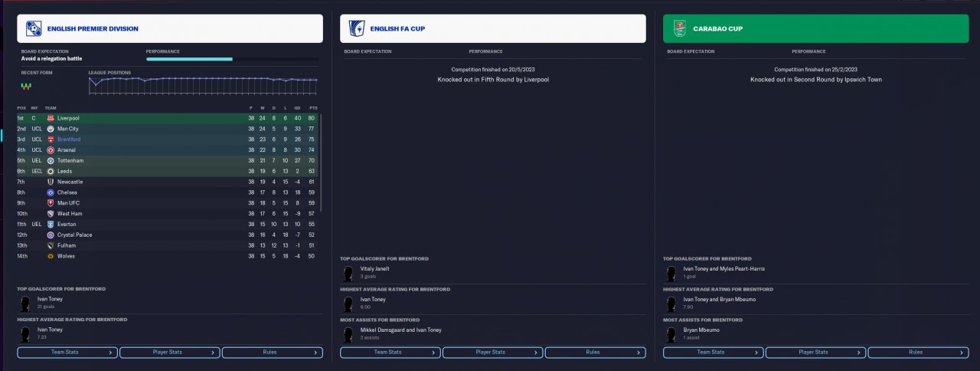Open Bryan Mbeumo's Carabao Cup assists portrait
The image size is (980, 371).
point(671,333)
